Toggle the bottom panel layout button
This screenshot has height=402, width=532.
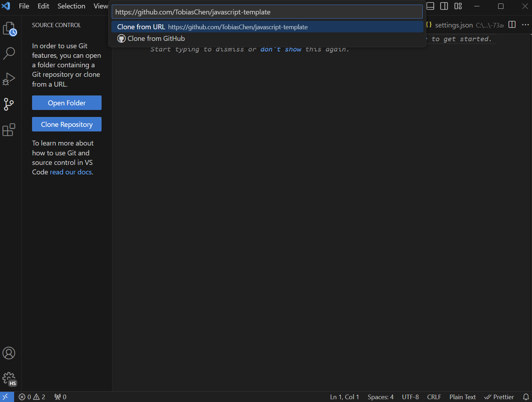(x=430, y=6)
